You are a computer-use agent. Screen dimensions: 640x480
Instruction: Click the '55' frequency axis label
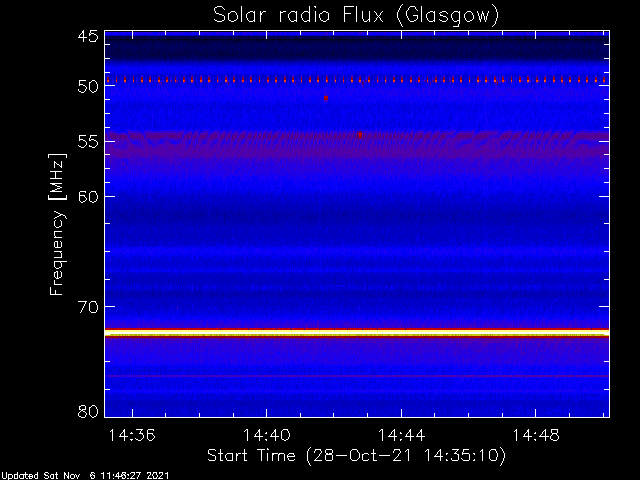[x=88, y=142]
